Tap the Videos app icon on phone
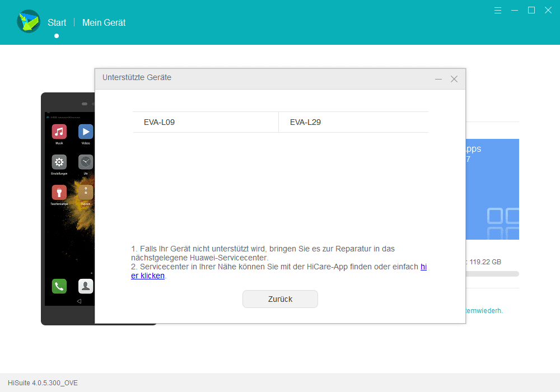 [x=86, y=132]
